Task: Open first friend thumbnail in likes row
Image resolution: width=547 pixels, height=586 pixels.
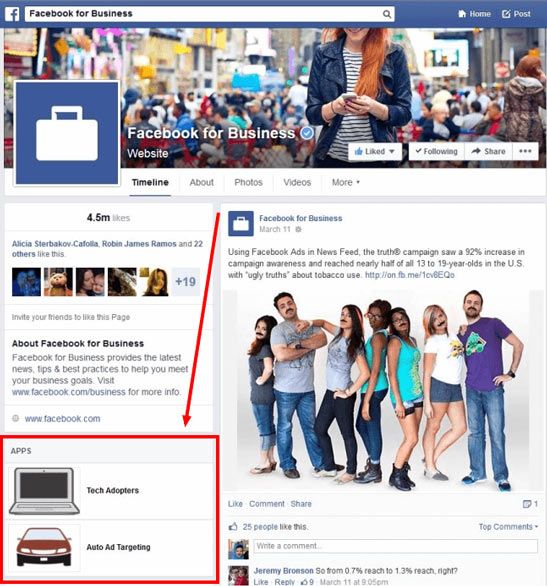Action: 26,282
